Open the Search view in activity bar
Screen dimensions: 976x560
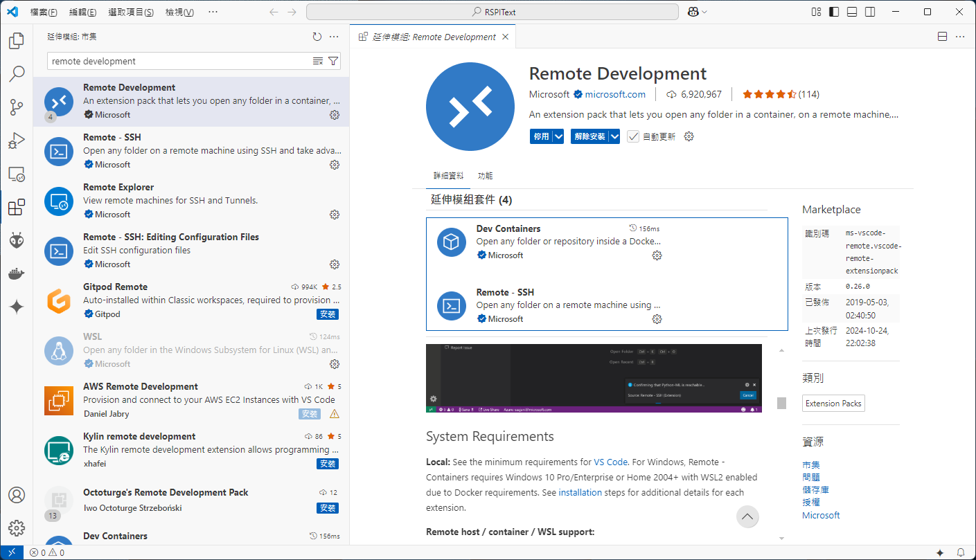17,74
